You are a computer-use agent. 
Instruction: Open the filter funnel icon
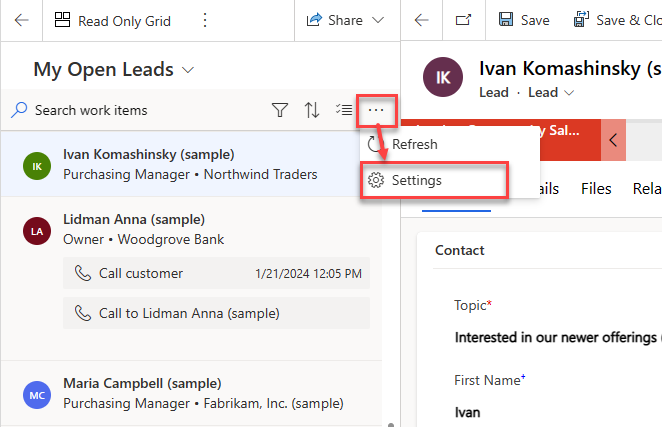[279, 110]
